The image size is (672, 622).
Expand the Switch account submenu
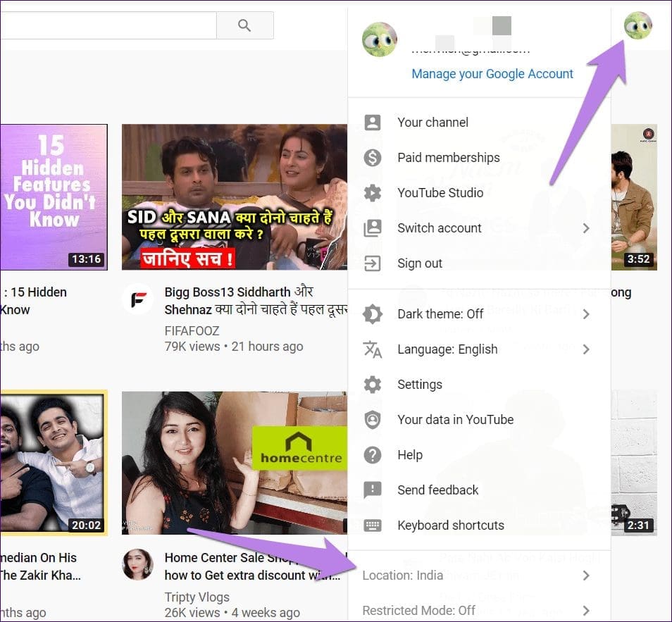coord(439,228)
